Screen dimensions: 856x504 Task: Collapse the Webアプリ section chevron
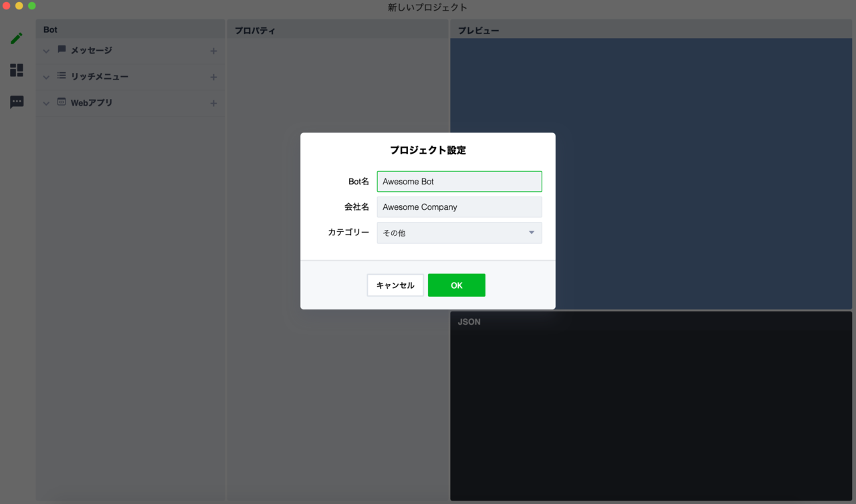pyautogui.click(x=45, y=102)
